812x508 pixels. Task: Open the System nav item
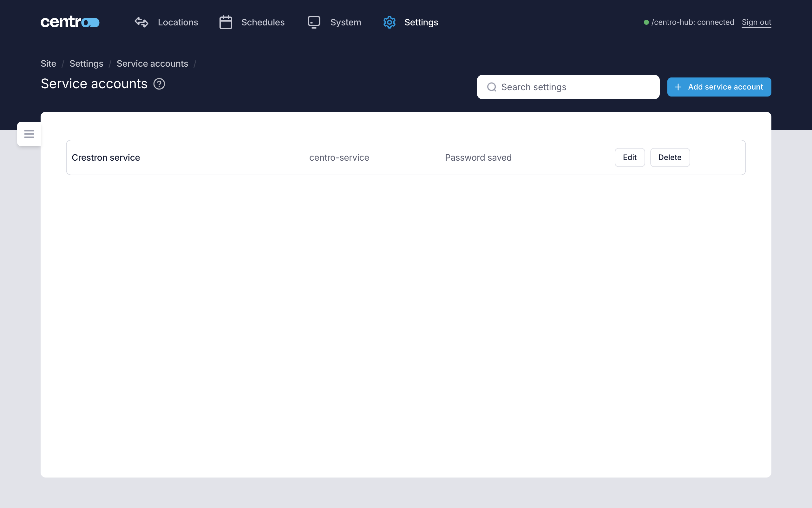335,22
